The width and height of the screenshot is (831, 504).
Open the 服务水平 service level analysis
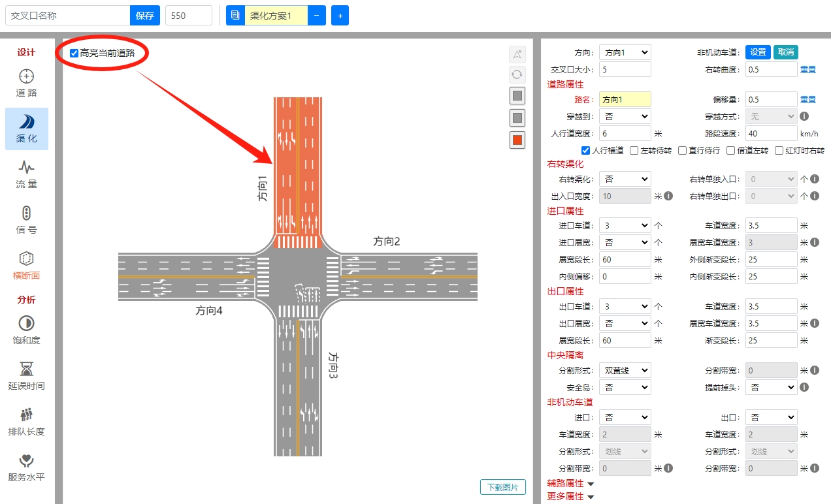[x=26, y=467]
